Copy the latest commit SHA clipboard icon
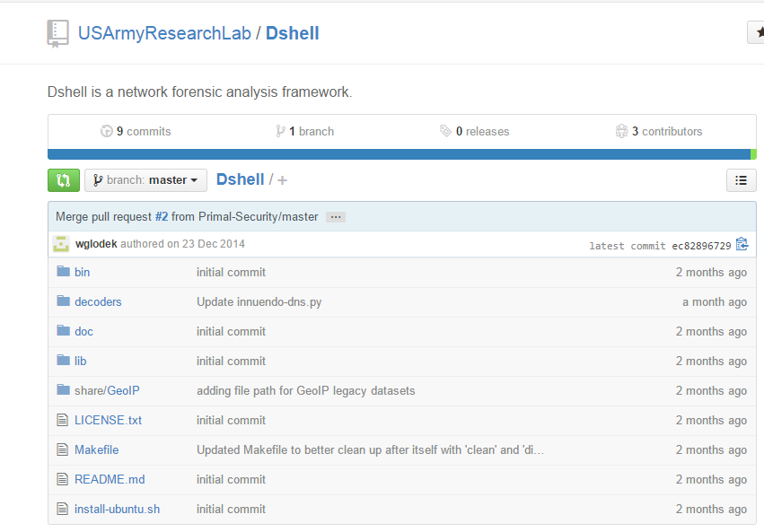 tap(742, 244)
